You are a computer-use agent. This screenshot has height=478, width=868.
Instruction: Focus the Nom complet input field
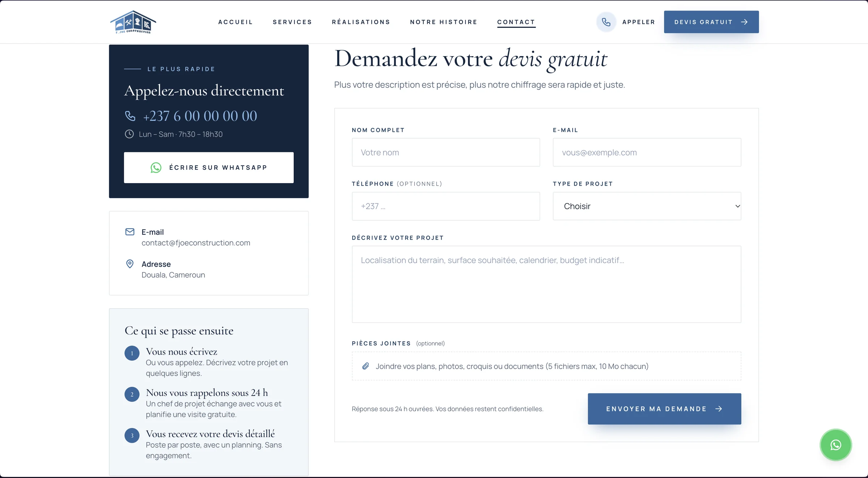pos(446,152)
